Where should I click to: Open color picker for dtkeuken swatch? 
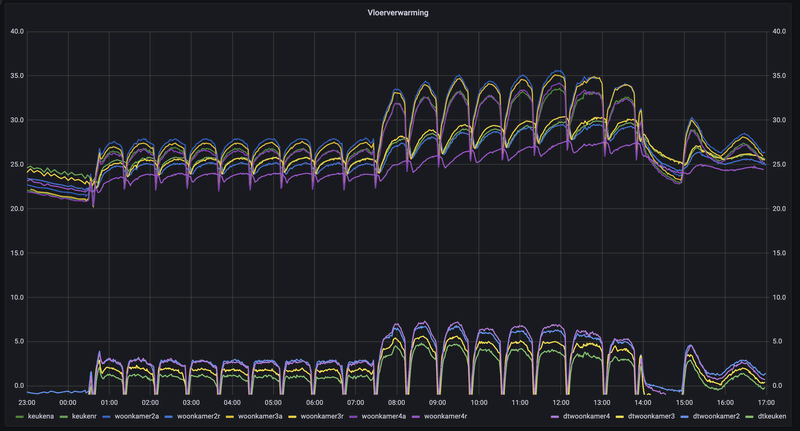[x=750, y=417]
